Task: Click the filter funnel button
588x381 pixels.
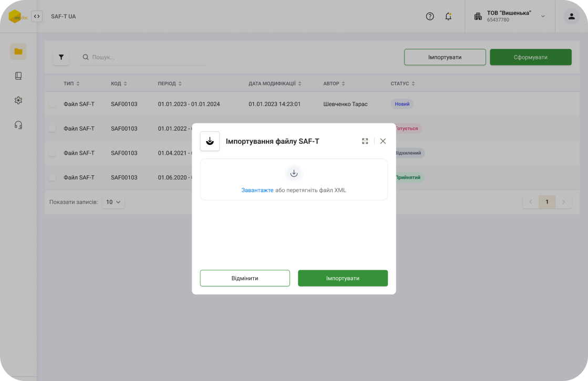Action: 61,57
